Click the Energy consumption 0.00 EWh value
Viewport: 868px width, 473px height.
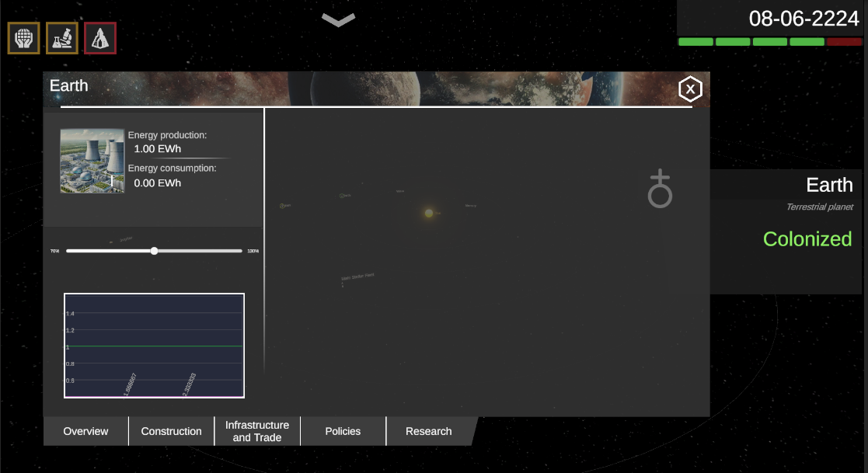point(157,183)
